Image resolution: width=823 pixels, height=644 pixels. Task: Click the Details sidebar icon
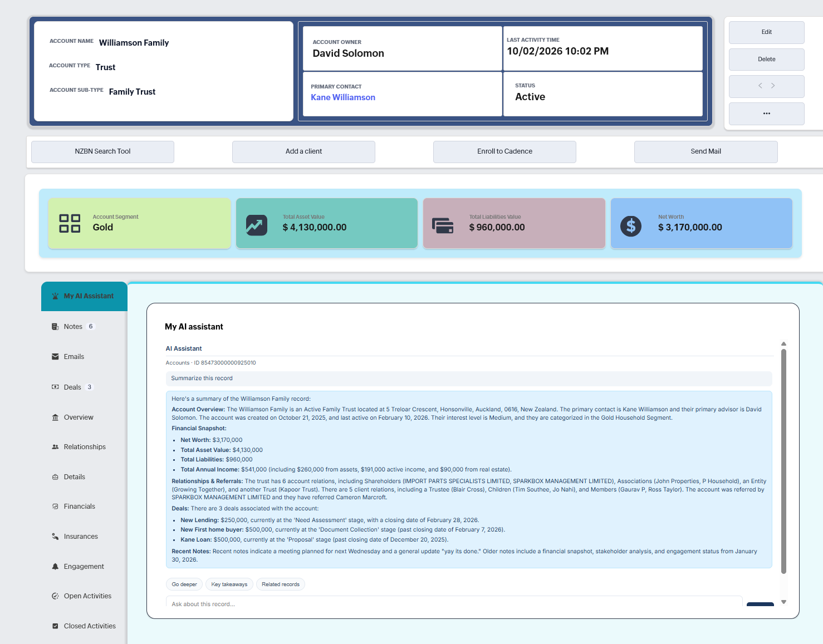(55, 477)
